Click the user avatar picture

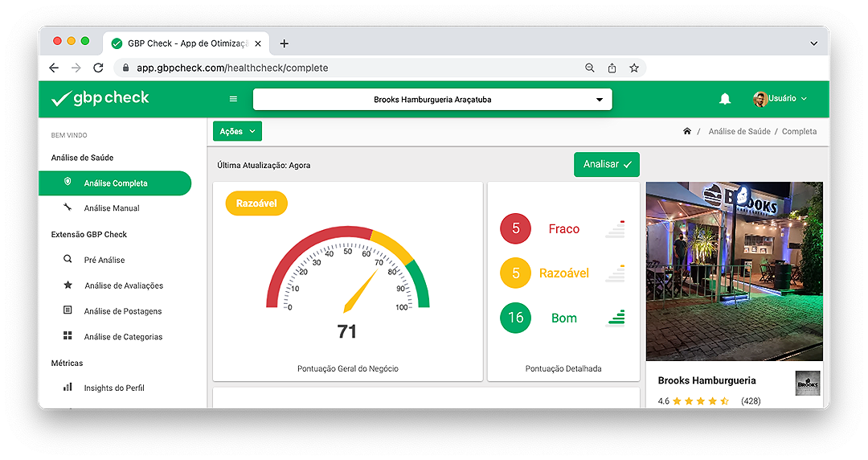pyautogui.click(x=760, y=99)
